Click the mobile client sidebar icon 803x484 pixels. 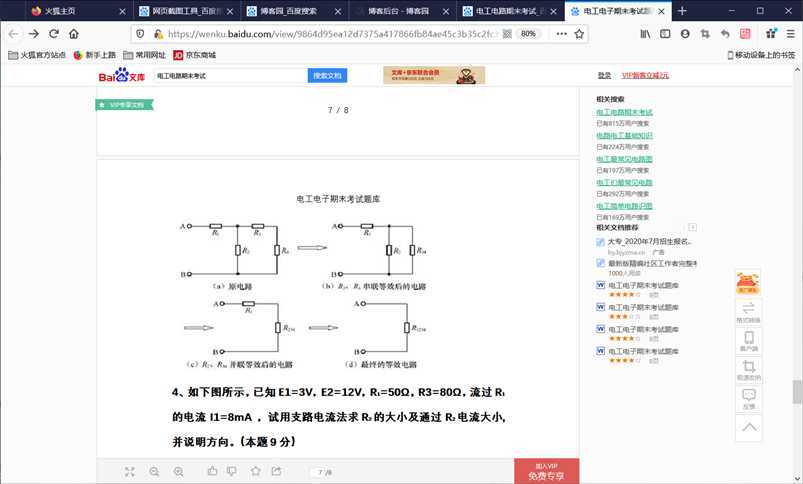coord(748,341)
